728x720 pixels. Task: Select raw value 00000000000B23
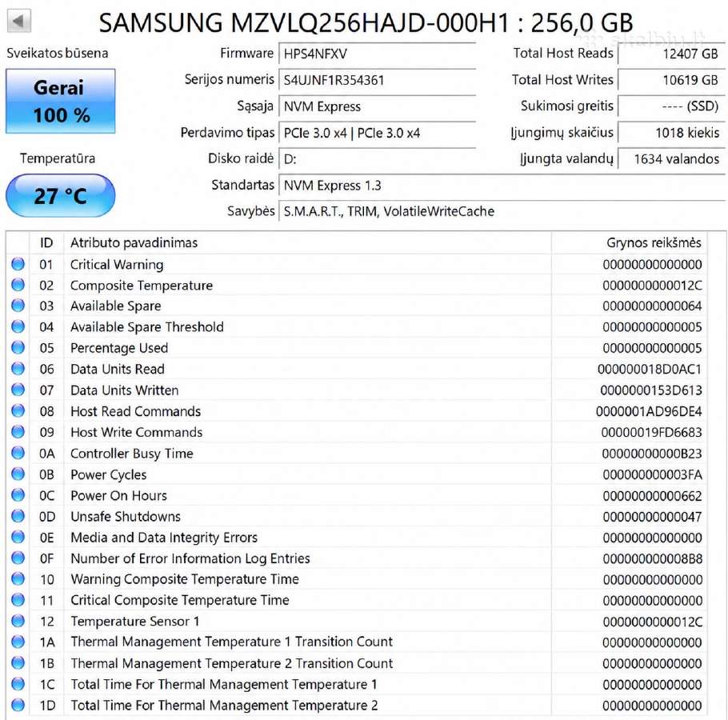tap(652, 454)
